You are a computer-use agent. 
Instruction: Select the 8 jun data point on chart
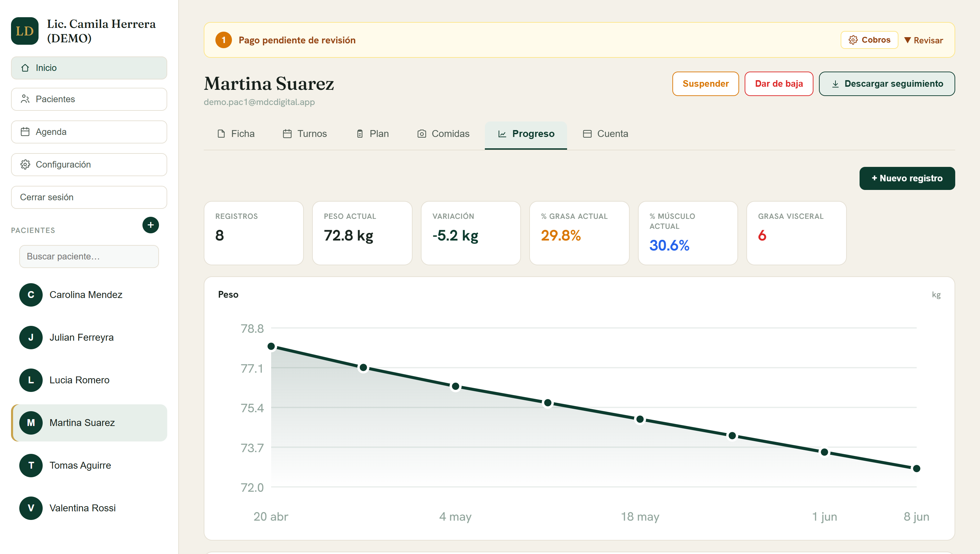916,468
